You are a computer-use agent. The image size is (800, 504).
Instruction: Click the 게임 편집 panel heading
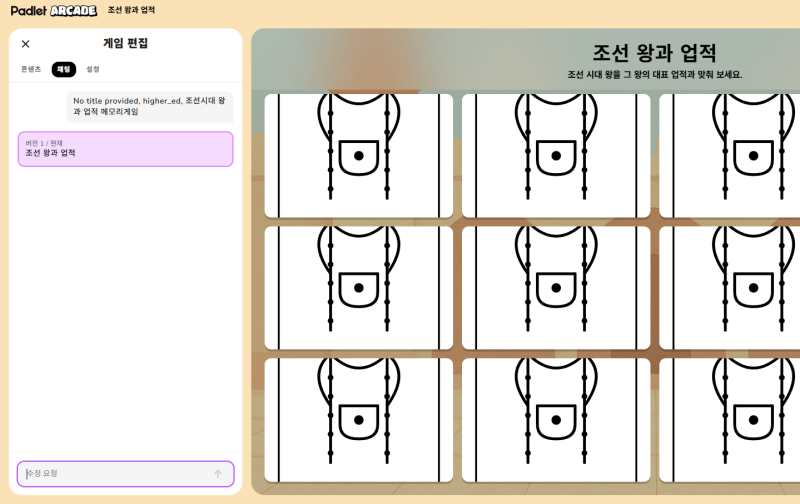(126, 43)
